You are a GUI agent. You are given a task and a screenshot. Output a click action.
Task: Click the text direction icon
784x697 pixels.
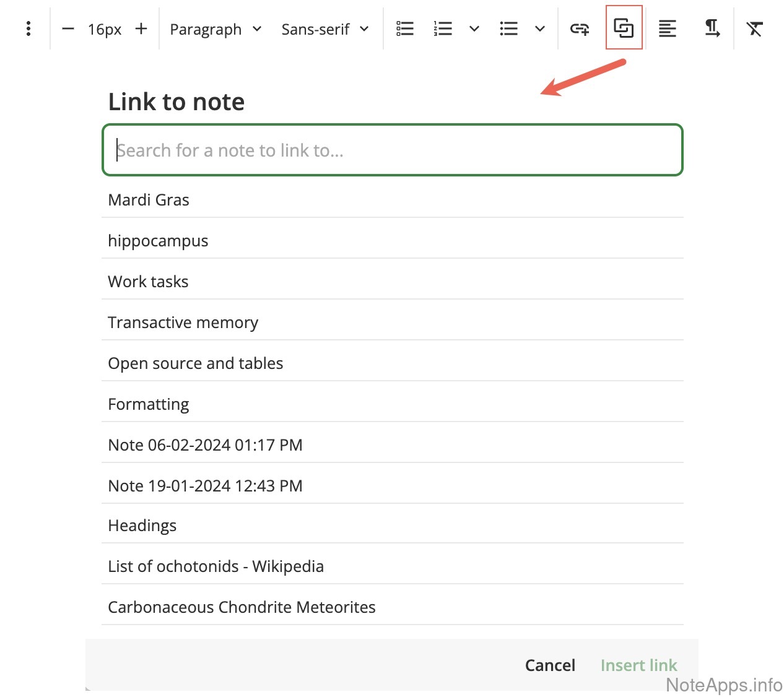[712, 28]
